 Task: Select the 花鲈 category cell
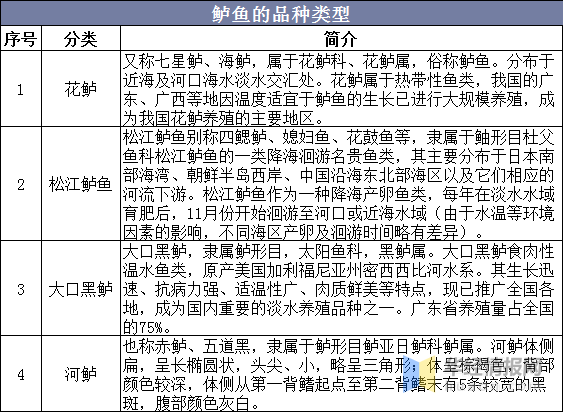pos(81,88)
